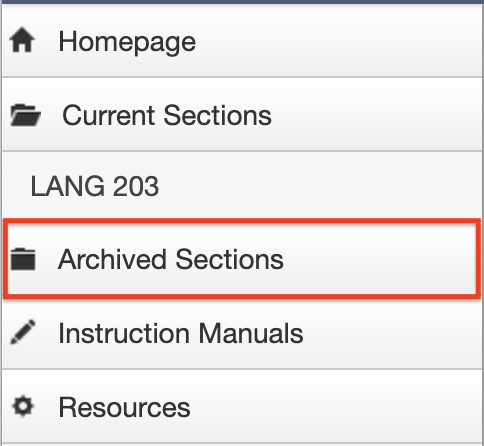
Task: Click the closed folder icon for Archived Sections
Action: click(x=23, y=259)
